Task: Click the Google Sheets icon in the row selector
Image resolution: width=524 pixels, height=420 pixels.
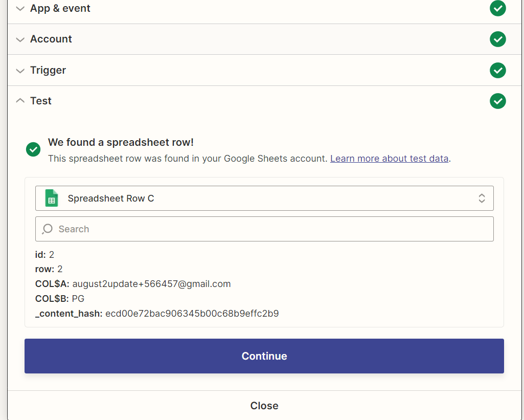Action: pyautogui.click(x=52, y=198)
